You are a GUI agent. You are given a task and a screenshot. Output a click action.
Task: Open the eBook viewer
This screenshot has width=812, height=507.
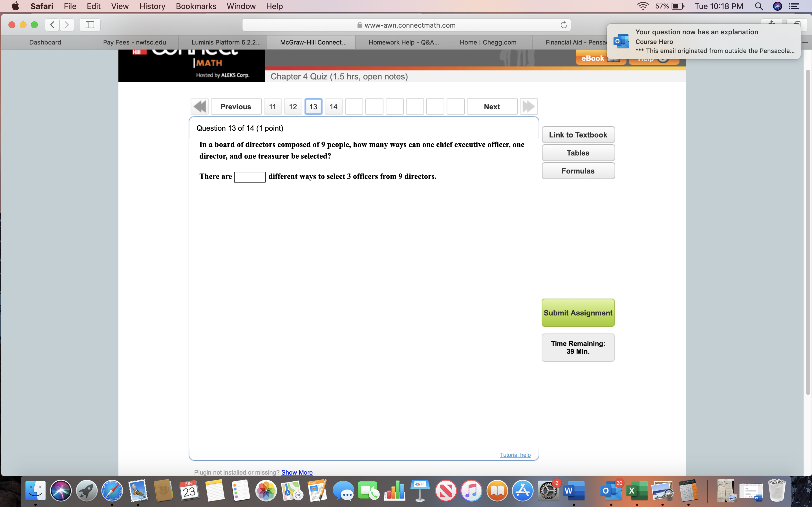(600, 58)
